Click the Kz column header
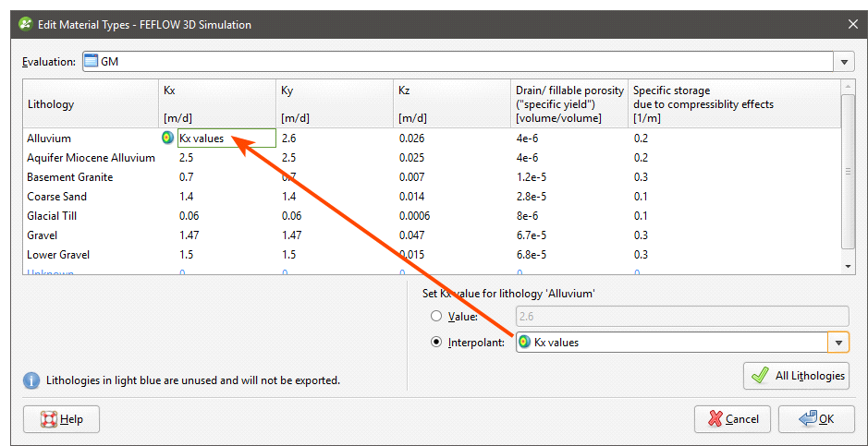The width and height of the screenshot is (868, 446). click(x=404, y=90)
